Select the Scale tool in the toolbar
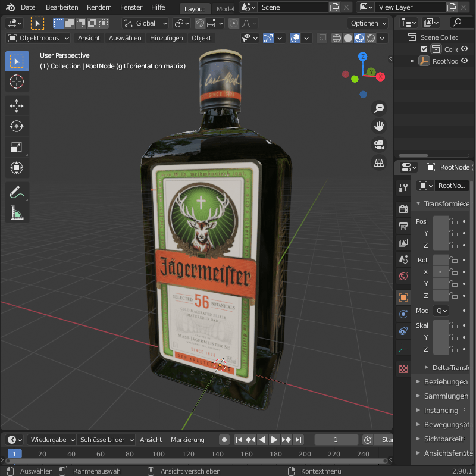Viewport: 476px width, 476px height. (17, 147)
